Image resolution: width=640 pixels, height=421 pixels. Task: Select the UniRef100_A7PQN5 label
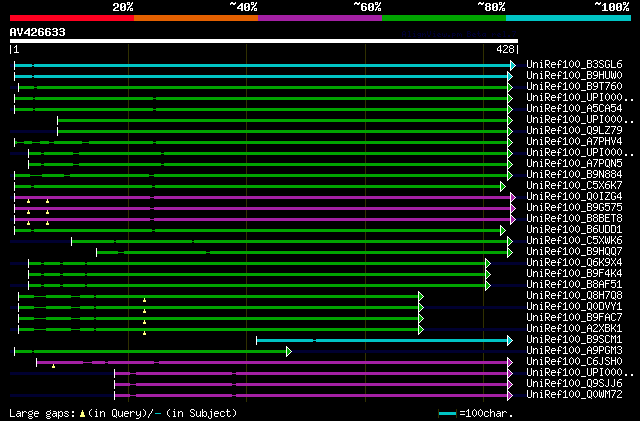pos(574,164)
